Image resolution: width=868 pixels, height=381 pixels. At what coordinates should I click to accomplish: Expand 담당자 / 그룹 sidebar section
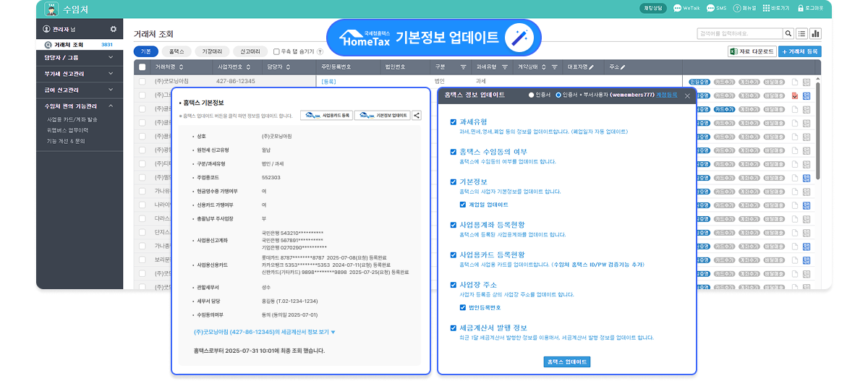[x=81, y=57]
